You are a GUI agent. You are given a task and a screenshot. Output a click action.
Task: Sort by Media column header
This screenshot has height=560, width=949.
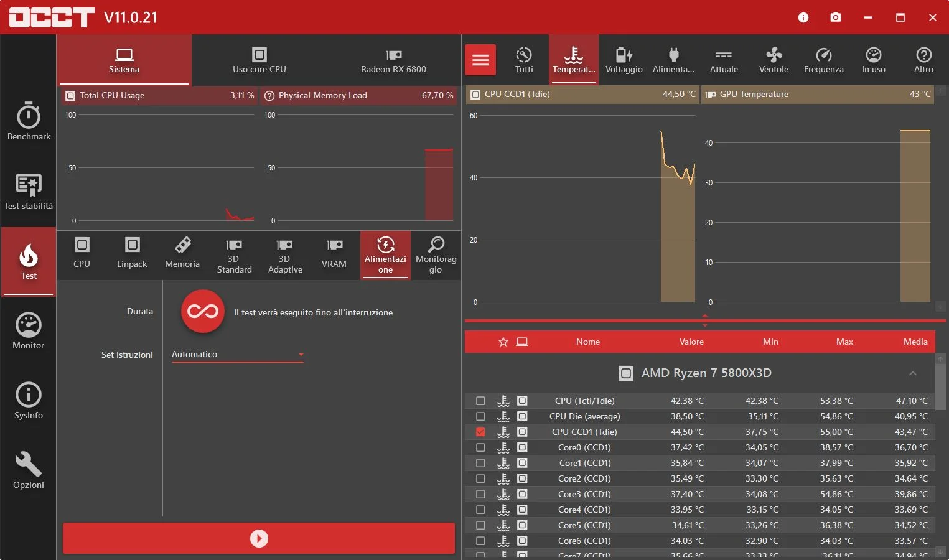pos(915,342)
